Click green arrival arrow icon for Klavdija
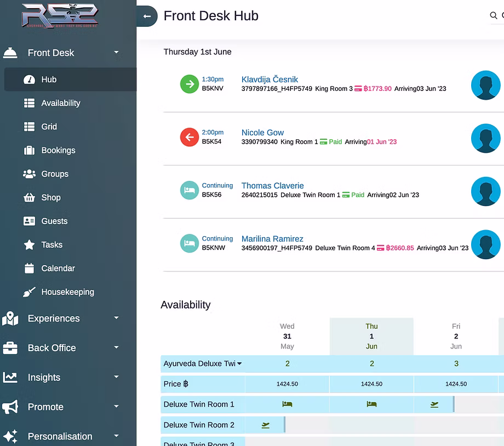The width and height of the screenshot is (504, 446). (190, 84)
